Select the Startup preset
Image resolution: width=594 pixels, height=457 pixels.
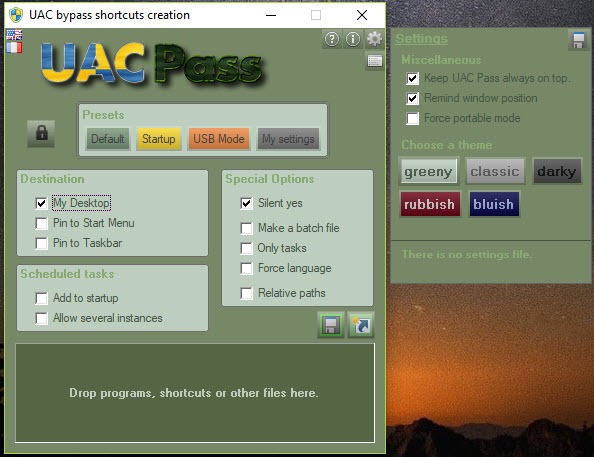click(159, 139)
